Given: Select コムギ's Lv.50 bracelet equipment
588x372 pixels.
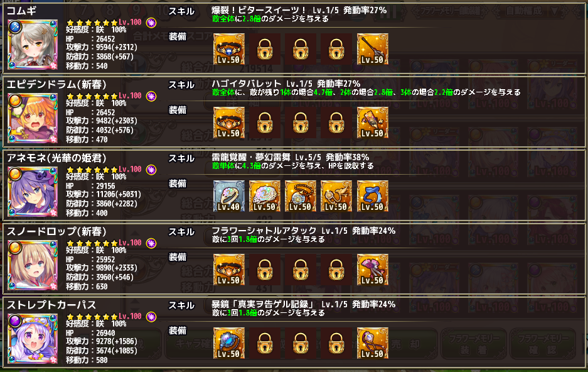Looking at the screenshot, I should 229,49.
